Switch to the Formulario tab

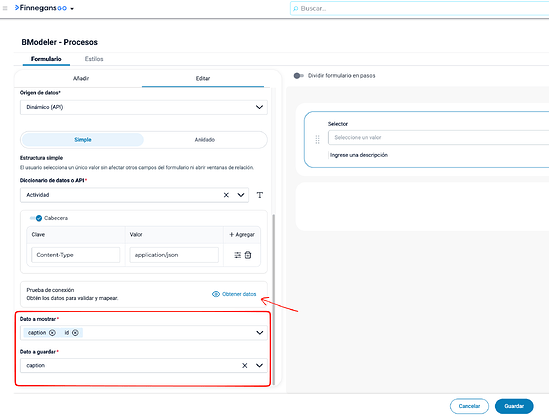pos(46,59)
